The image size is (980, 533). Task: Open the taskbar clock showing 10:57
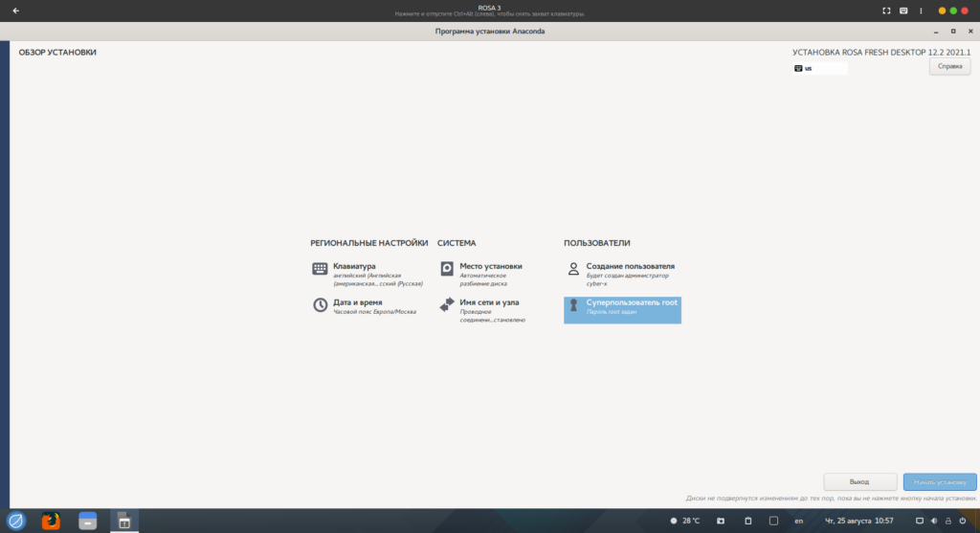click(x=858, y=521)
